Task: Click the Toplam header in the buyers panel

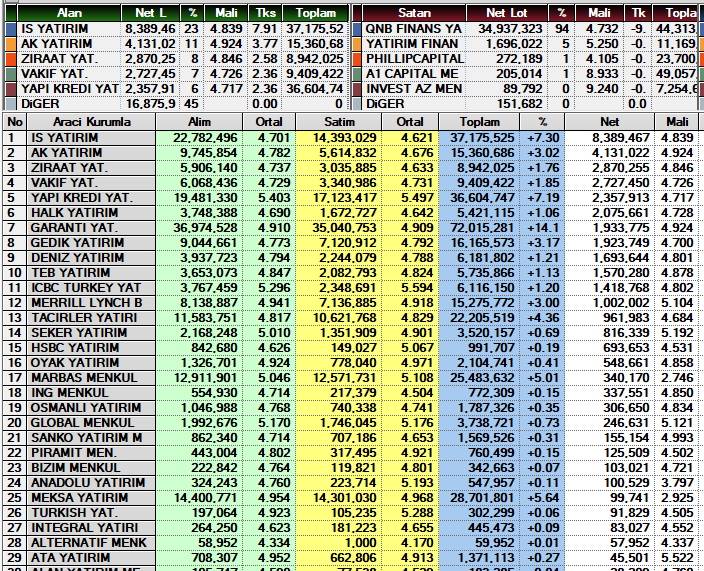Action: point(316,13)
